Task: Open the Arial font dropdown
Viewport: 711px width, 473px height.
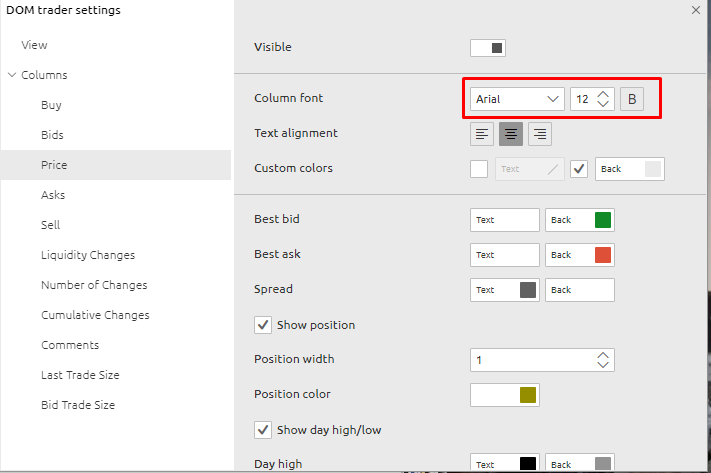Action: (x=517, y=99)
